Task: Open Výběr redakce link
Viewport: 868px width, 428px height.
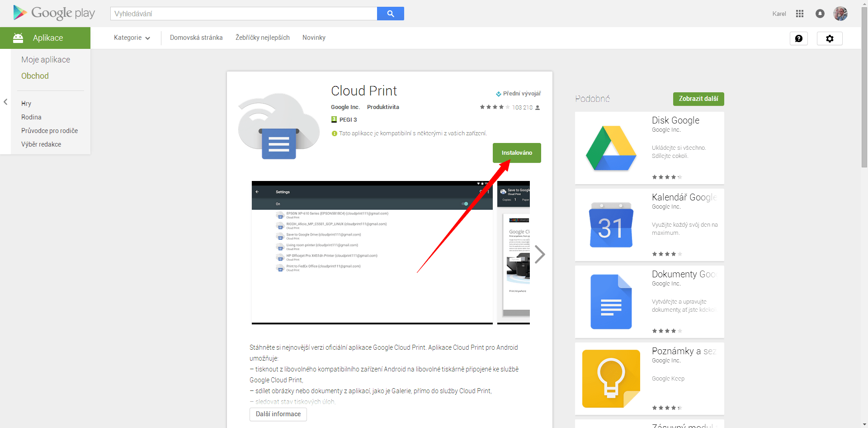Action: (x=41, y=144)
